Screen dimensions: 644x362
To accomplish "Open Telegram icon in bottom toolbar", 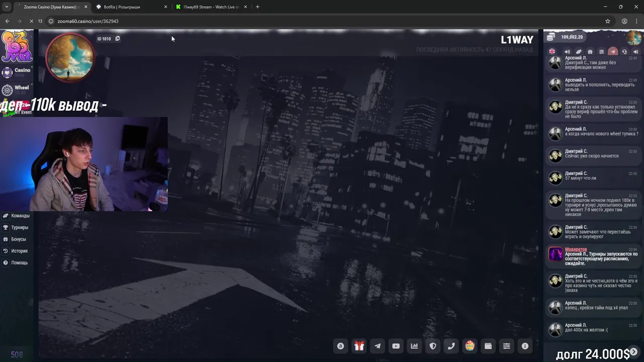I will tap(377, 346).
